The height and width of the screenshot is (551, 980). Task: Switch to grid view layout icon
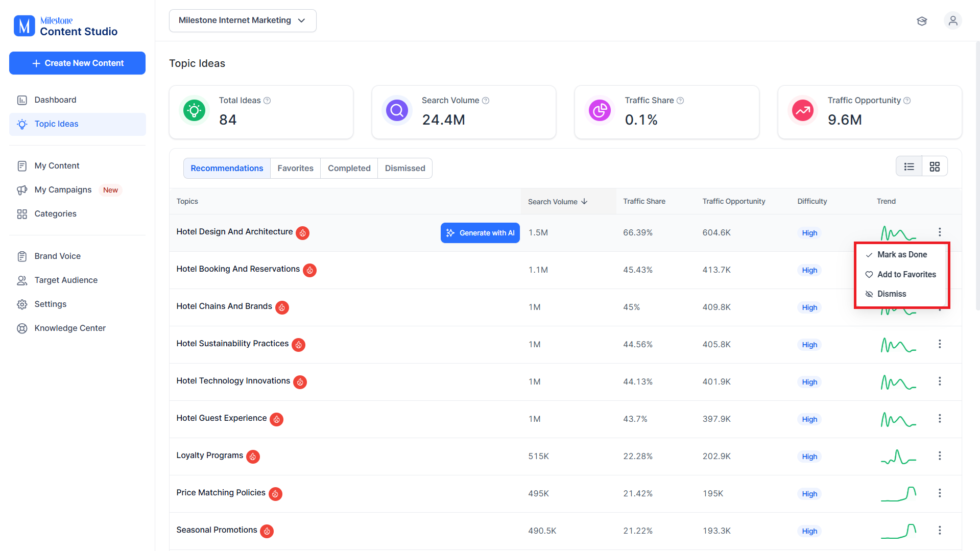[935, 166]
